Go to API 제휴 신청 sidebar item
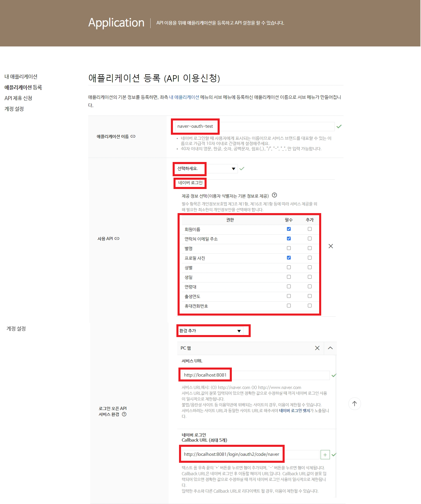421x504 pixels. [x=18, y=98]
